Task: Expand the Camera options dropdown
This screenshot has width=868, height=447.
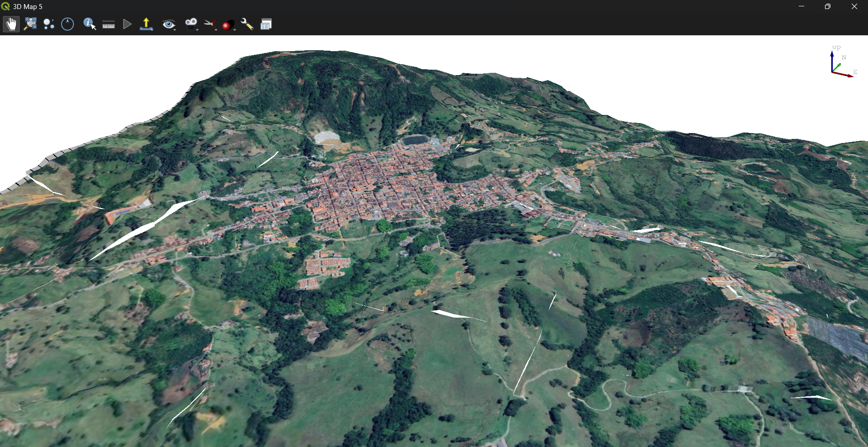Action: click(191, 24)
